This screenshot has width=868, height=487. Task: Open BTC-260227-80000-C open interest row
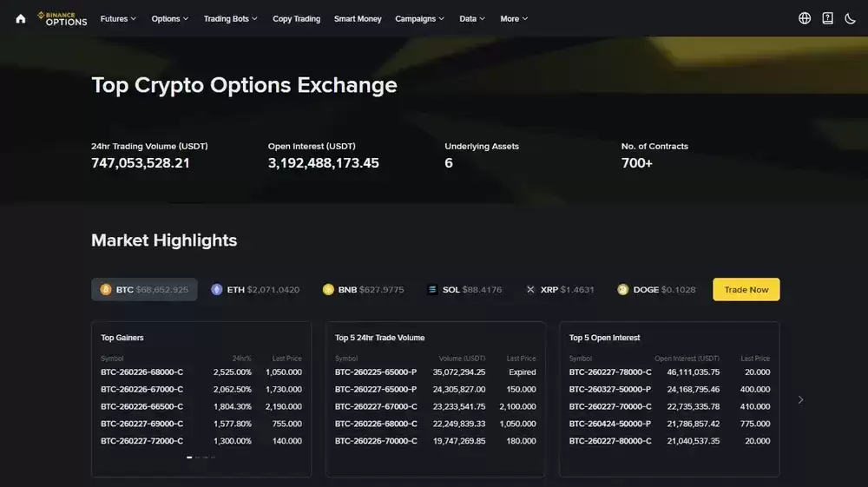coord(669,440)
